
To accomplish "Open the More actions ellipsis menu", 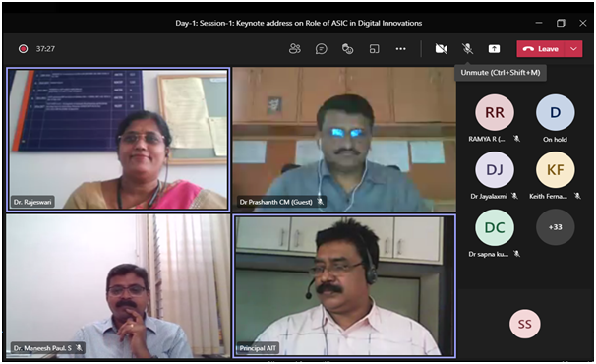I will click(400, 48).
